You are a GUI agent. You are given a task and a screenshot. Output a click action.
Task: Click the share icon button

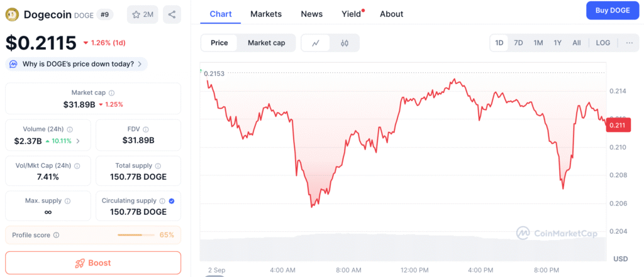pyautogui.click(x=172, y=15)
